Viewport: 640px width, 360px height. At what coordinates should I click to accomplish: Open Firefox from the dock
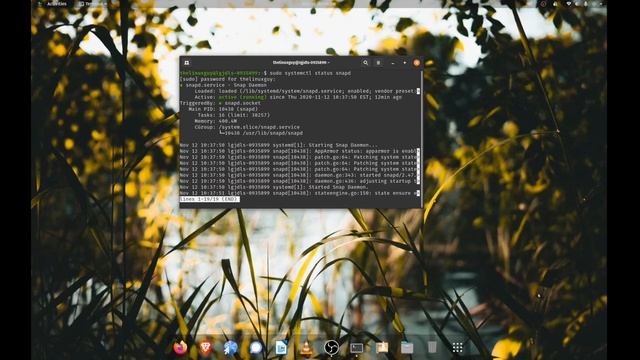pyautogui.click(x=180, y=347)
